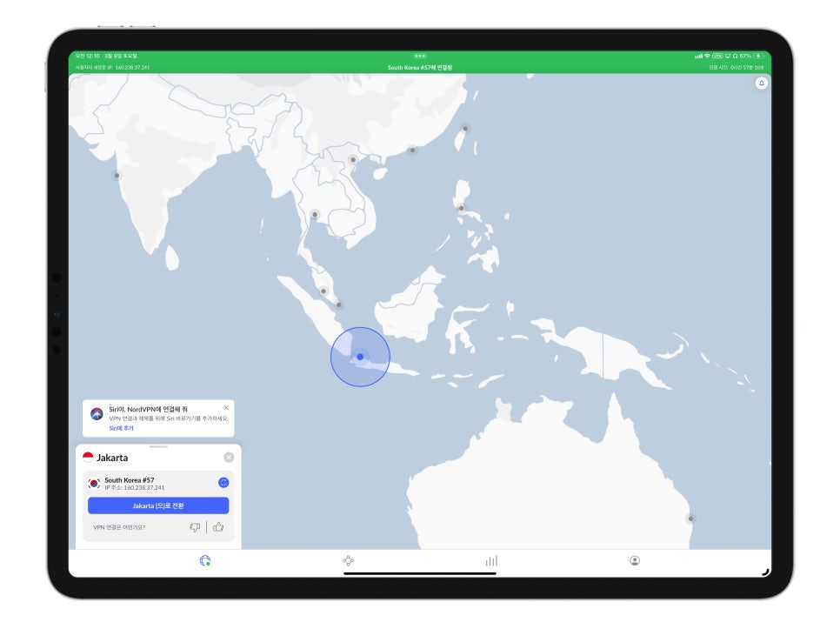
Task: Close the Jakarta server card
Action: pyautogui.click(x=229, y=458)
